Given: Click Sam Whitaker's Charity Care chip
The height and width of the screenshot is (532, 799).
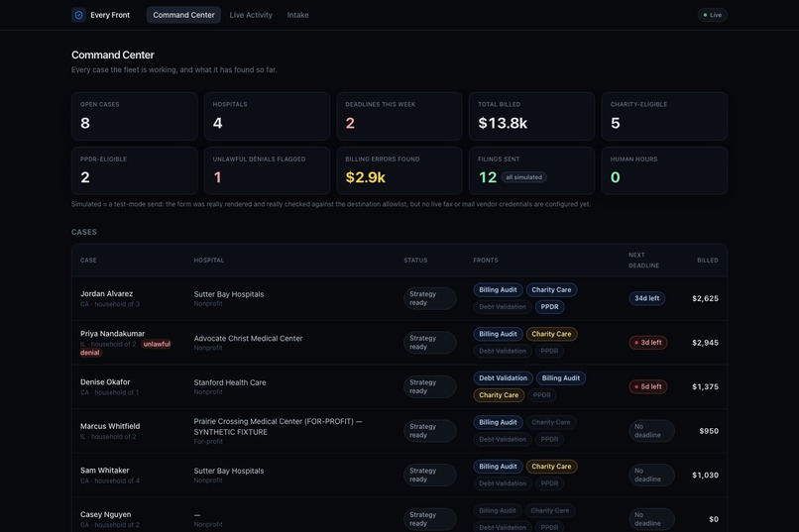Looking at the screenshot, I should (x=551, y=467).
